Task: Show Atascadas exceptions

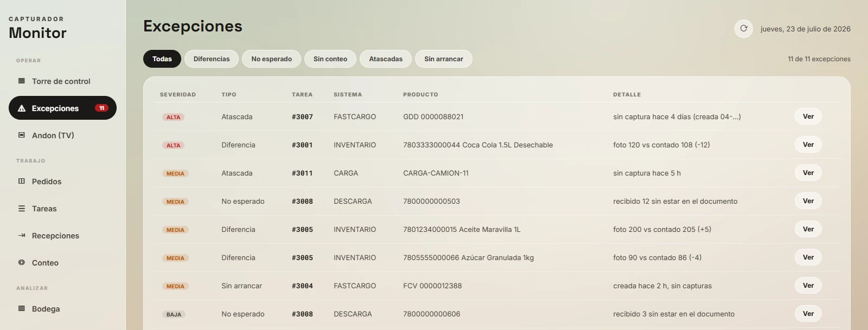Action: (386, 59)
